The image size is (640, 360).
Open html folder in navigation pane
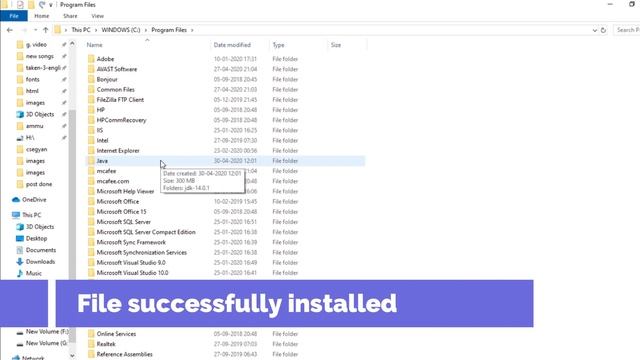[x=32, y=91]
